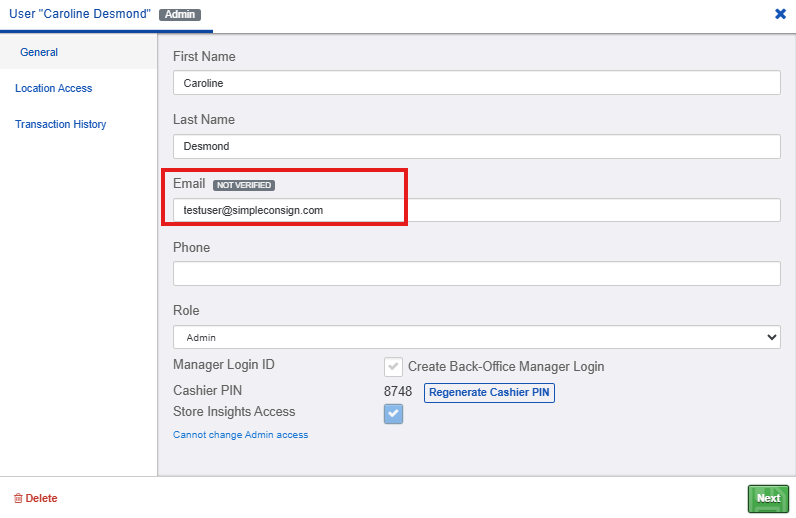Toggle Create Back-Office Manager Login checkbox
This screenshot has width=796, height=518.
[393, 367]
